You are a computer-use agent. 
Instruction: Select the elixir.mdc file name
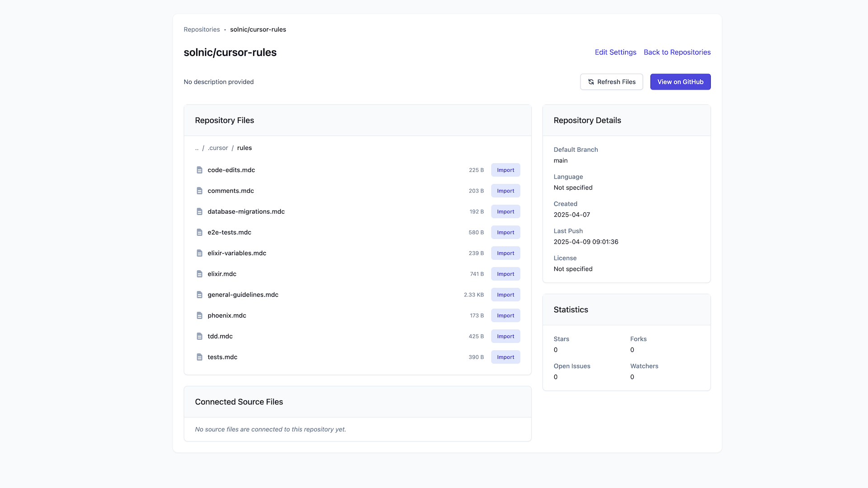point(222,274)
